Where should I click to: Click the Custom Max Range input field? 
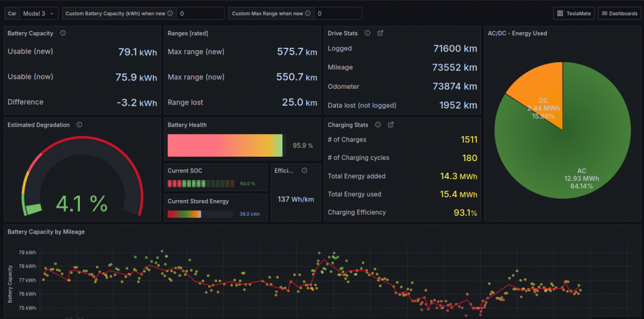coord(338,13)
